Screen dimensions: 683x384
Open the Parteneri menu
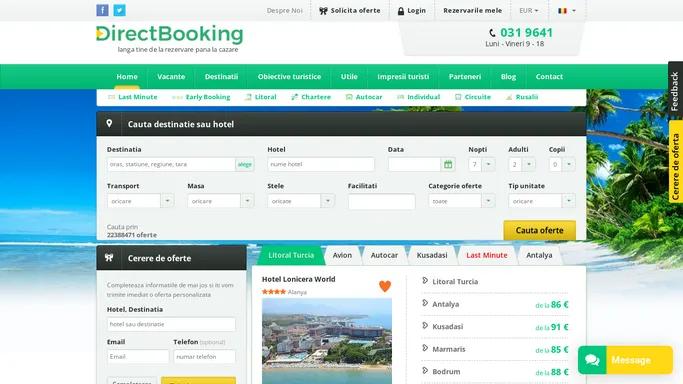click(x=465, y=77)
